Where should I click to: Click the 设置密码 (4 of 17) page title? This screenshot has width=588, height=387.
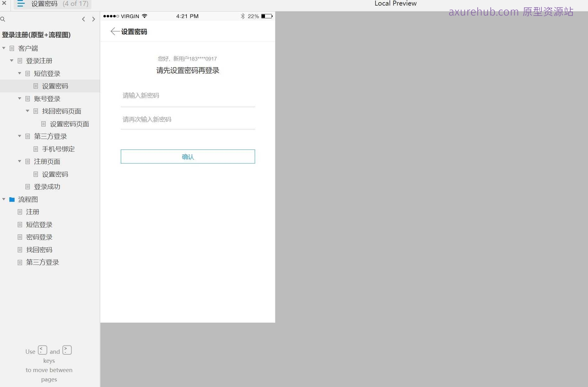click(x=60, y=4)
